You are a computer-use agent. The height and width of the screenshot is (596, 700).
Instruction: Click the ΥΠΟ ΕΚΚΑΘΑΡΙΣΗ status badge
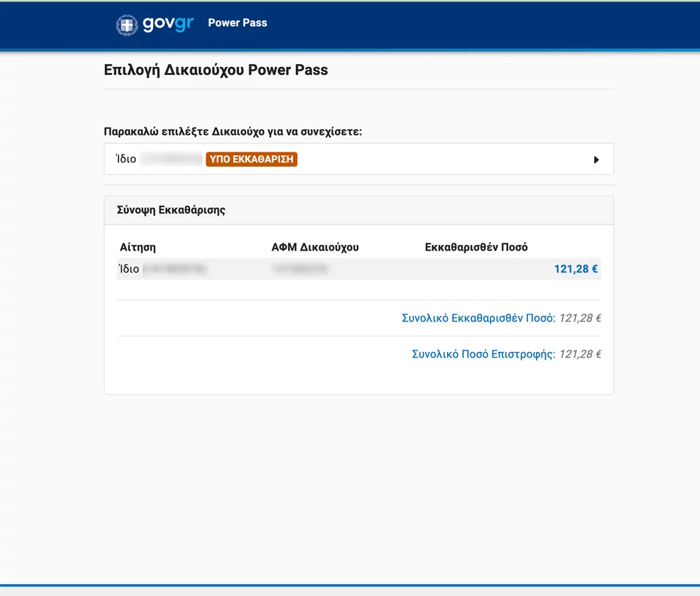pos(252,160)
